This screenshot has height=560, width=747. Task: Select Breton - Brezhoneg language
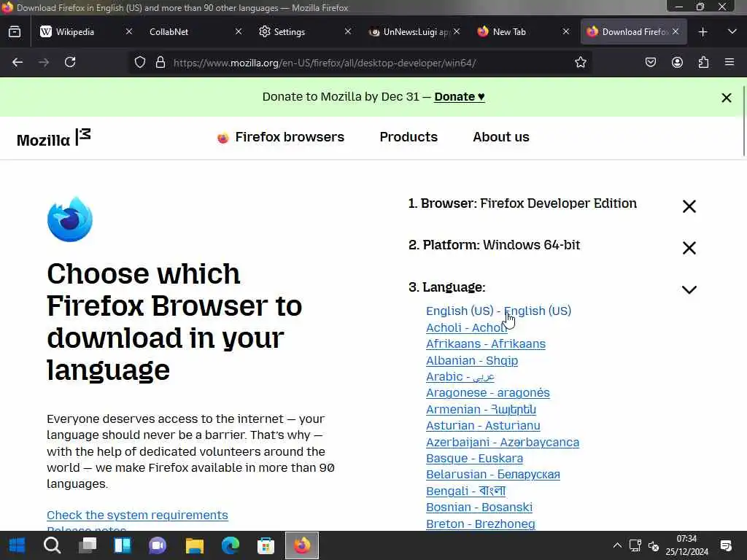coord(480,524)
